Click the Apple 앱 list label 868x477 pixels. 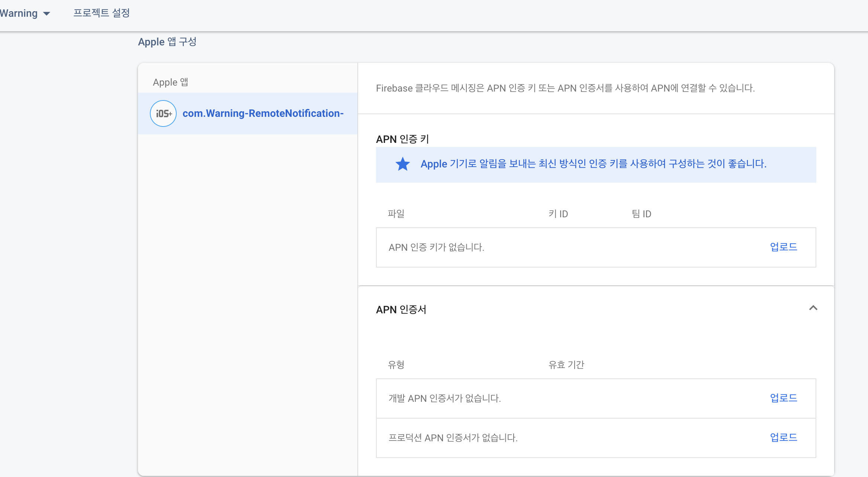(x=170, y=82)
